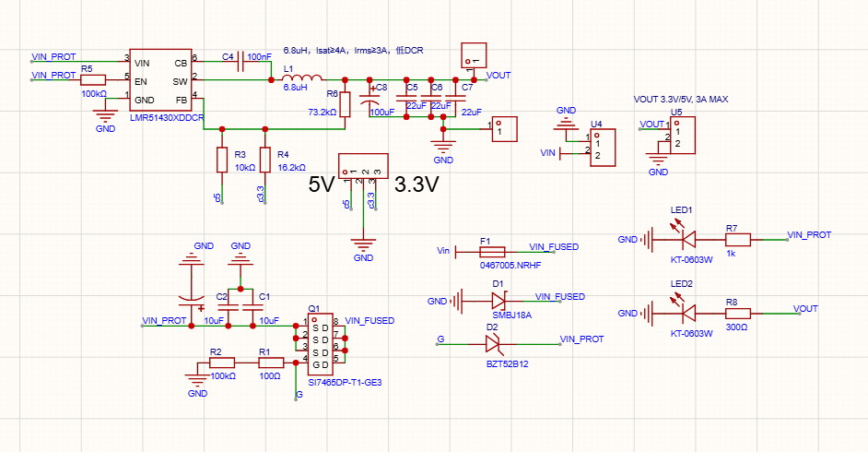This screenshot has height=452, width=868.
Task: Click the 'VOUT 3.3V/5V, 3A MAX' note
Action: point(681,99)
